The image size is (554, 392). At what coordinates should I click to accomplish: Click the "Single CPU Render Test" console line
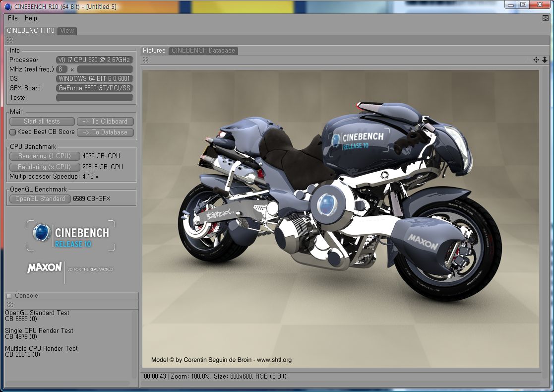[x=39, y=330]
